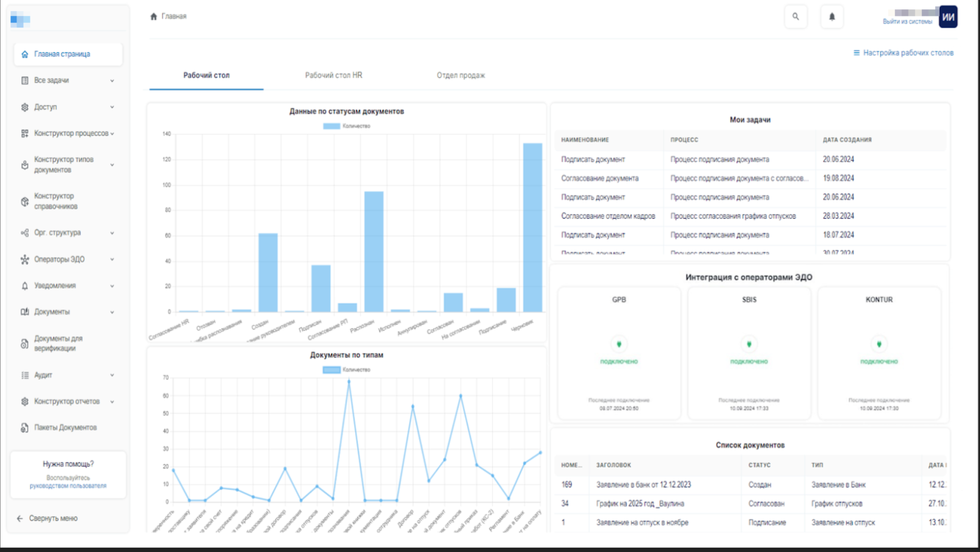Click the Все задачи list icon
This screenshot has height=552, width=980.
coord(24,81)
